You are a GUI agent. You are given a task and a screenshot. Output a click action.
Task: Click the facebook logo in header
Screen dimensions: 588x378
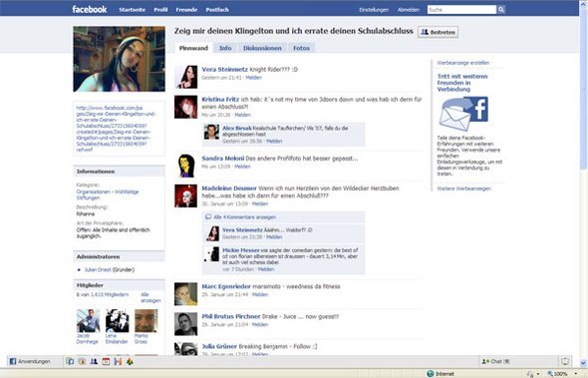[x=90, y=9]
